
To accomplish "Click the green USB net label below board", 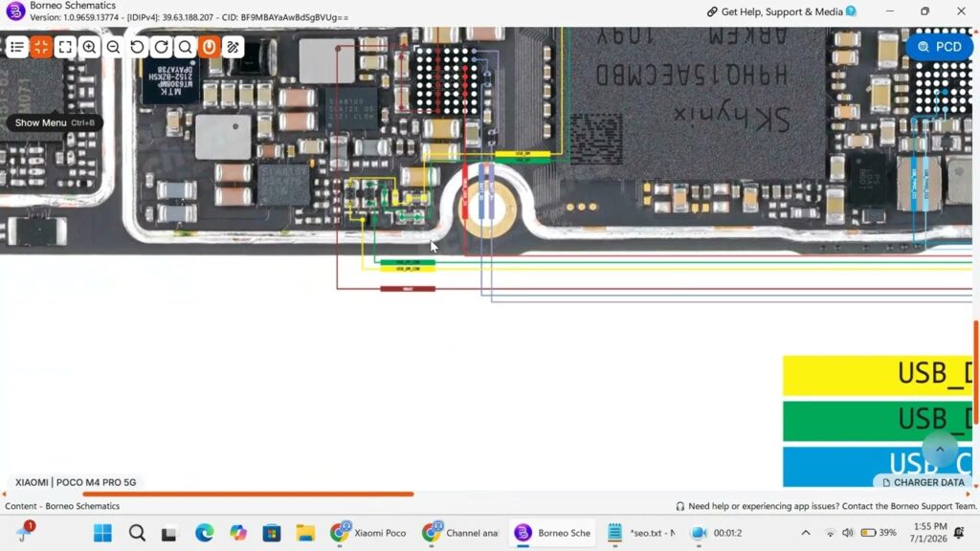I will 408,262.
